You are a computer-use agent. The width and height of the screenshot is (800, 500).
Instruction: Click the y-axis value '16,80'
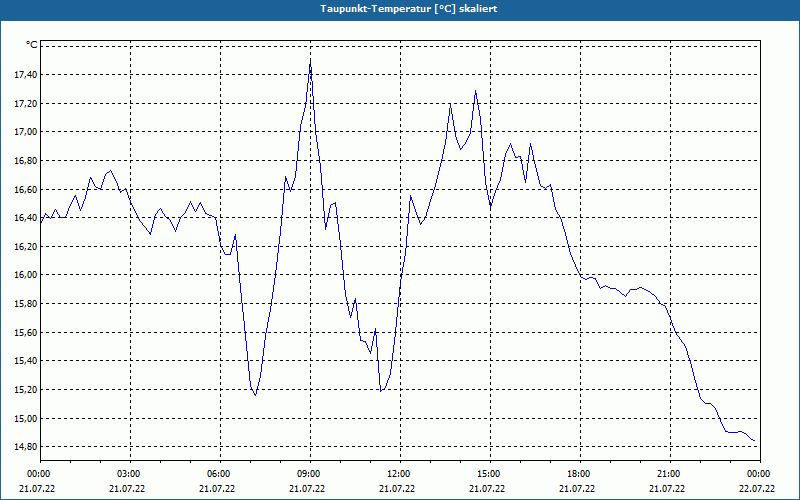27,161
